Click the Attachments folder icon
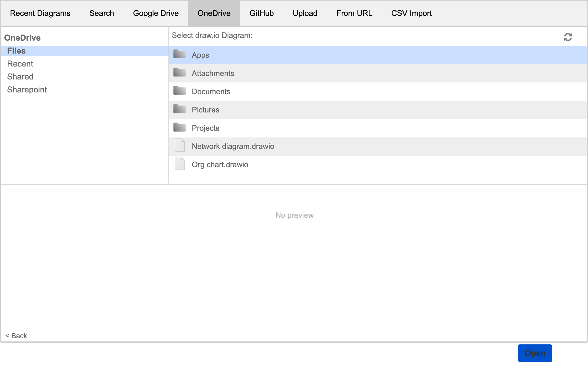The image size is (588, 365). (x=179, y=72)
